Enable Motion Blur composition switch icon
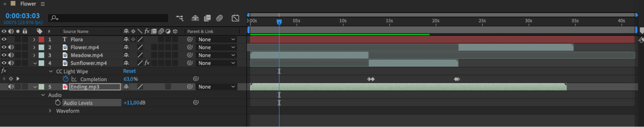Viewport: 644px width, 127px height. [219, 18]
